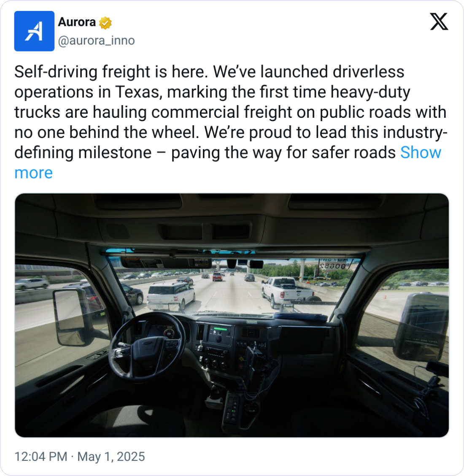Open the X logo in the corner

(x=439, y=22)
